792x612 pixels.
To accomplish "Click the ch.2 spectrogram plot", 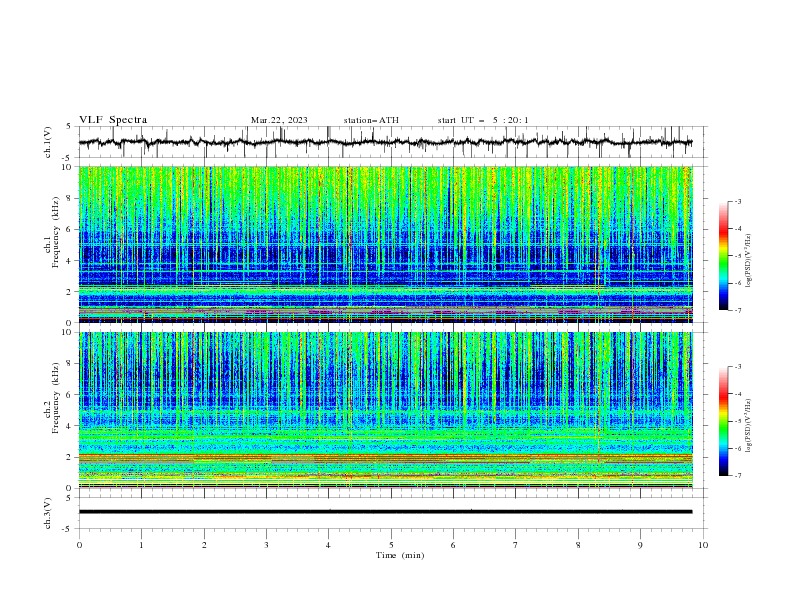I will click(x=386, y=410).
